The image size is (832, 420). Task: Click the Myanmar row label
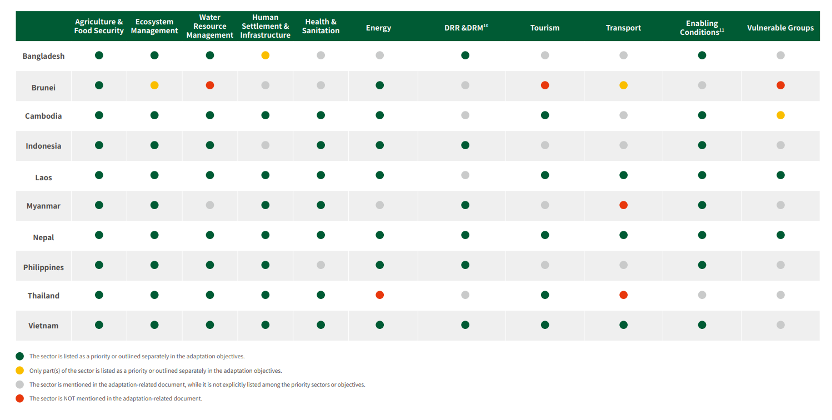tap(44, 206)
